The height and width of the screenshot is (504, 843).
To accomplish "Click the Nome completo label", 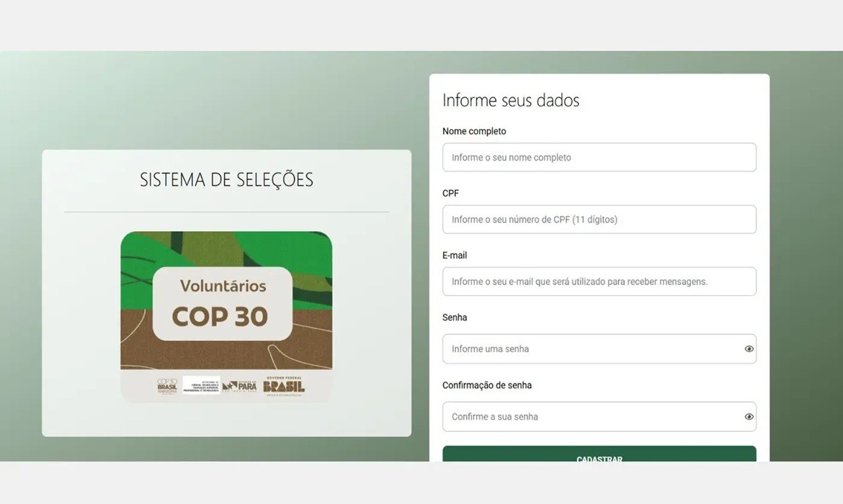I will click(474, 131).
